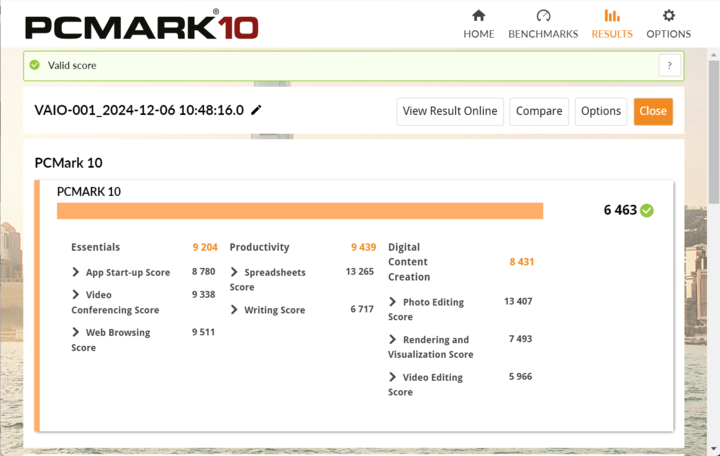Click the Productivity heading
The image size is (720, 456).
pos(259,247)
